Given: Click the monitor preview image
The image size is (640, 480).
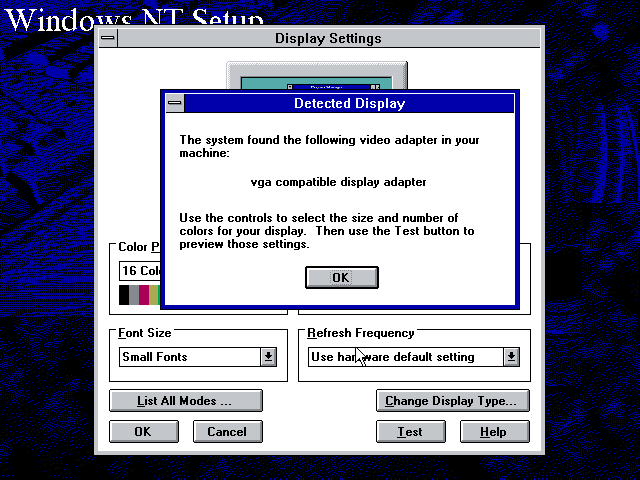Looking at the screenshot, I should coord(317,76).
